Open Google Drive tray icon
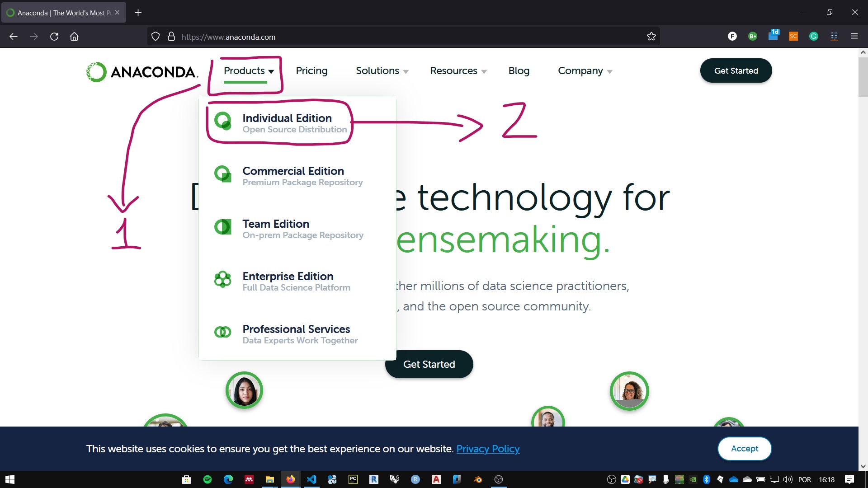This screenshot has height=488, width=868. tap(625, 479)
